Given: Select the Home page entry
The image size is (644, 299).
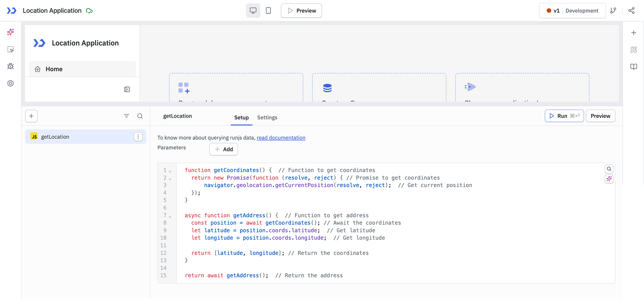Looking at the screenshot, I should pos(54,69).
